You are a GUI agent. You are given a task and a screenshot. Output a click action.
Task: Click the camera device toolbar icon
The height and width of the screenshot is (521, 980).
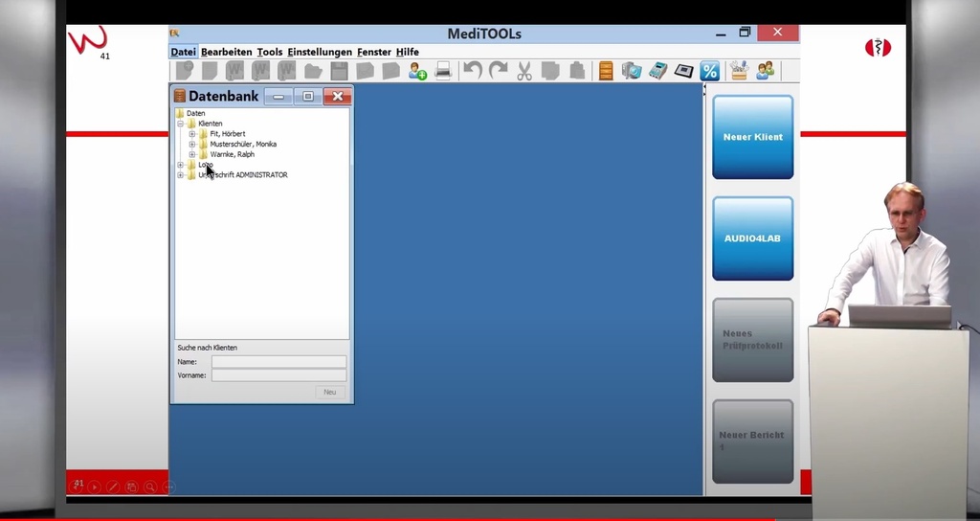(632, 71)
